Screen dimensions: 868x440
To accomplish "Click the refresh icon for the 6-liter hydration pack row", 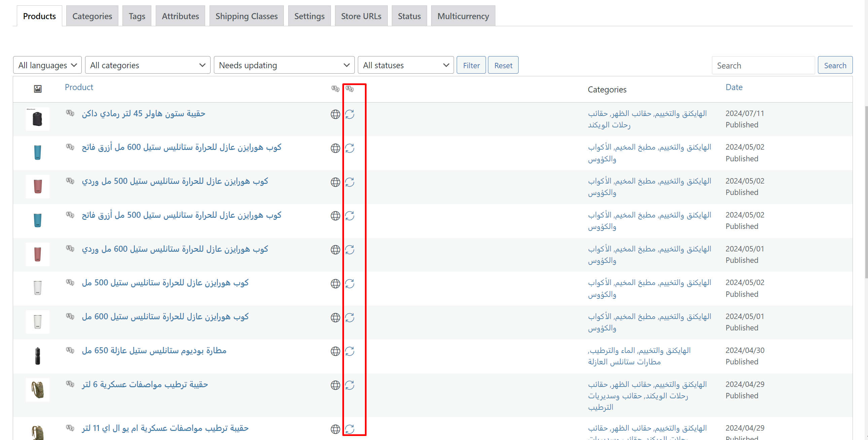I will 349,385.
